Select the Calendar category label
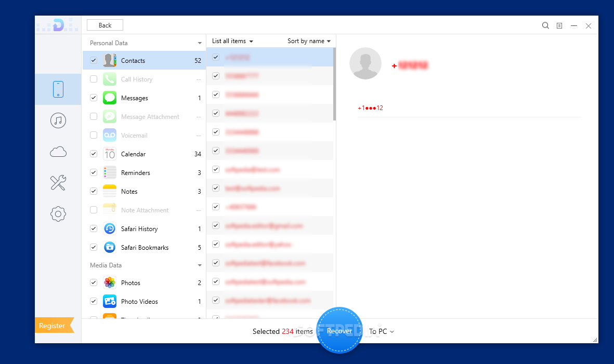Viewport: 614px width, 364px height. [x=133, y=154]
